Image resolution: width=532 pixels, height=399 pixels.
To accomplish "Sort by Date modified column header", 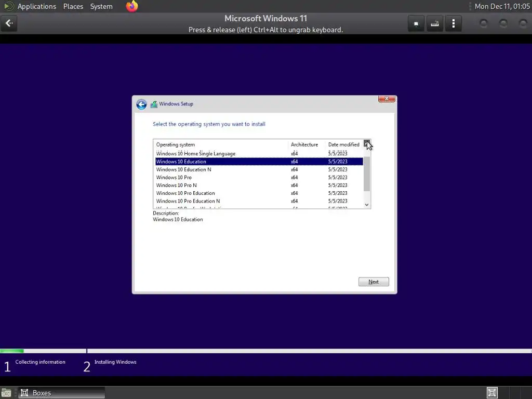I will click(x=344, y=144).
